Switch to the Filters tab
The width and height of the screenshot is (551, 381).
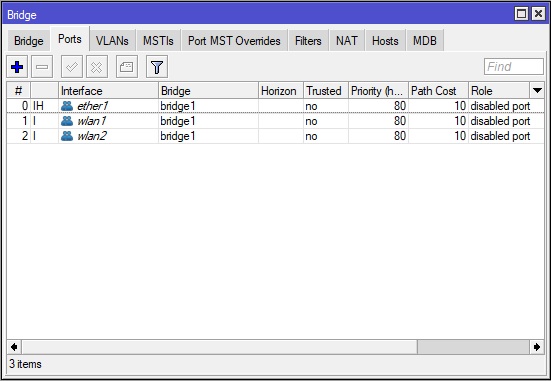[x=308, y=41]
